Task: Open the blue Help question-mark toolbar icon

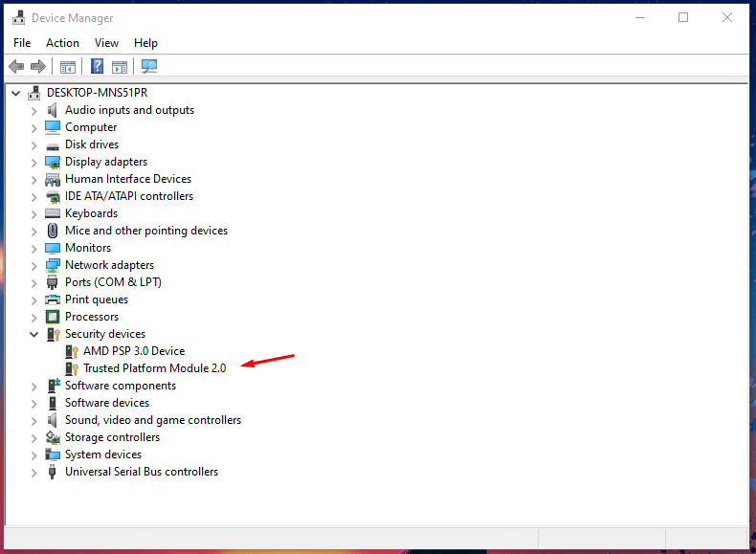Action: pyautogui.click(x=97, y=66)
